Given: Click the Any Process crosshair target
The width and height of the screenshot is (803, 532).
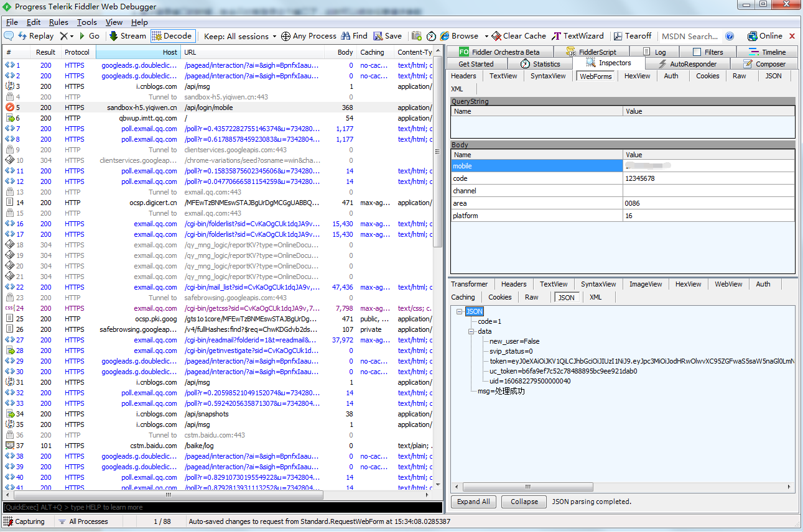Looking at the screenshot, I should [309, 36].
